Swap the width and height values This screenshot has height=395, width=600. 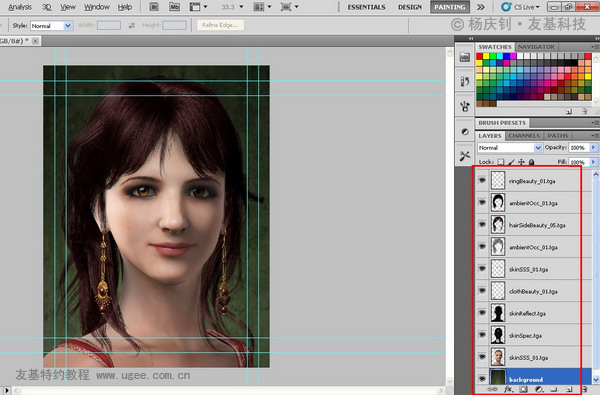tap(132, 25)
